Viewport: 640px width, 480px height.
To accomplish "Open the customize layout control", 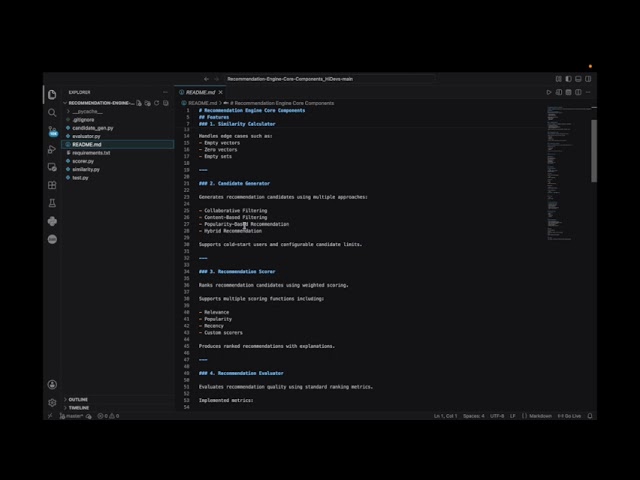I will 558,79.
